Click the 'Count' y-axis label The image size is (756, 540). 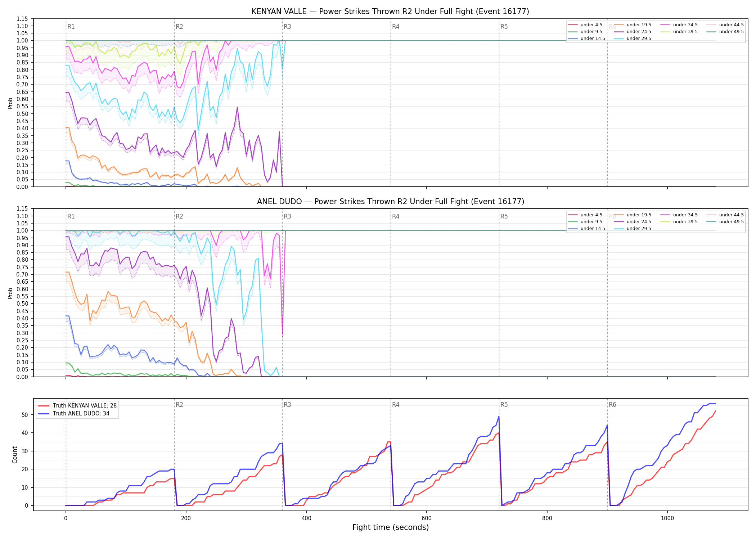pos(15,455)
